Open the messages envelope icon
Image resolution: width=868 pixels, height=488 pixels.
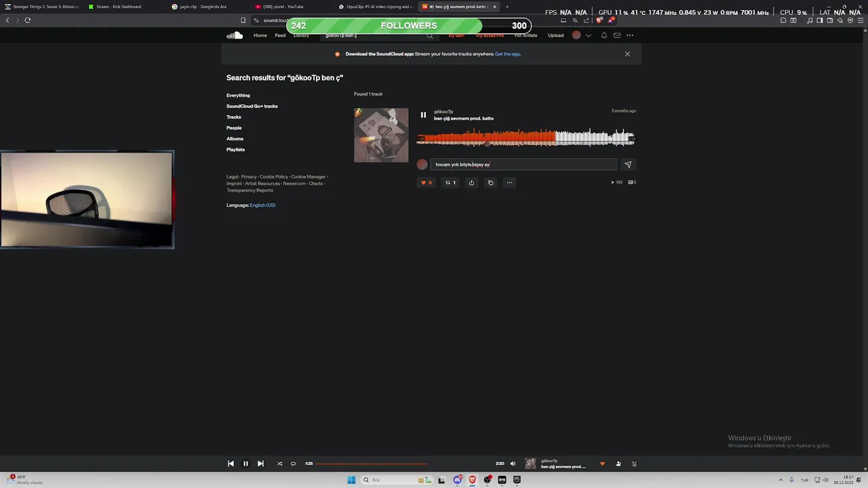click(x=617, y=35)
